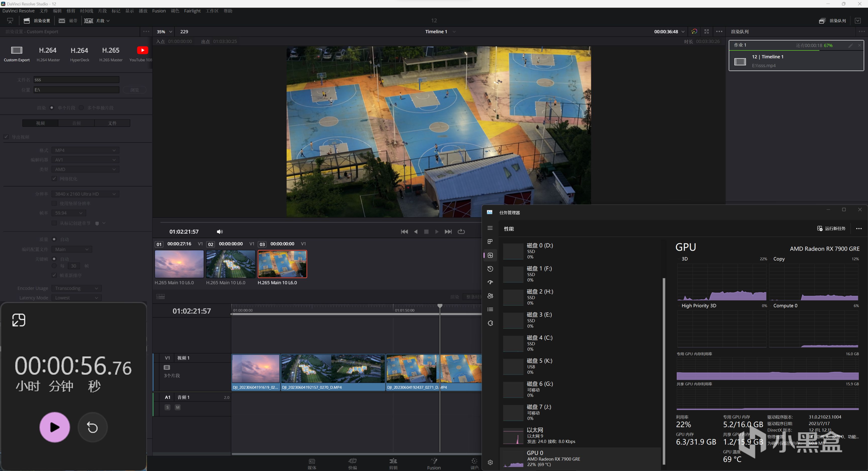868x471 pixels.
Task: Click the Task Manager settings gear
Action: [490, 462]
